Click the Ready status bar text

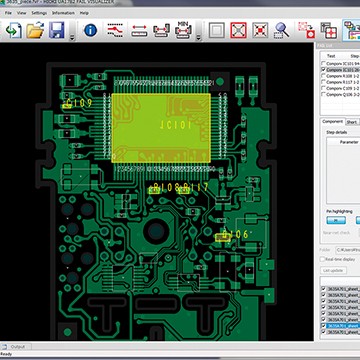pyautogui.click(x=6, y=354)
